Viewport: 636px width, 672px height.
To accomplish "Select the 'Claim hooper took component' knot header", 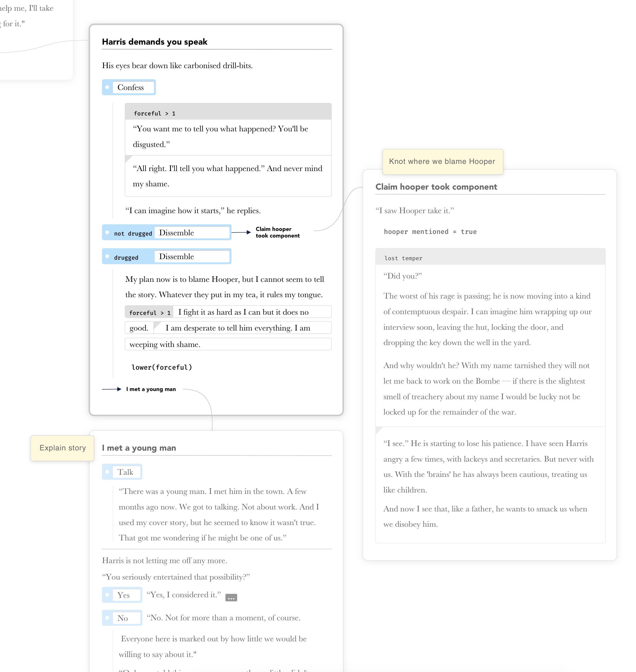I will (436, 187).
